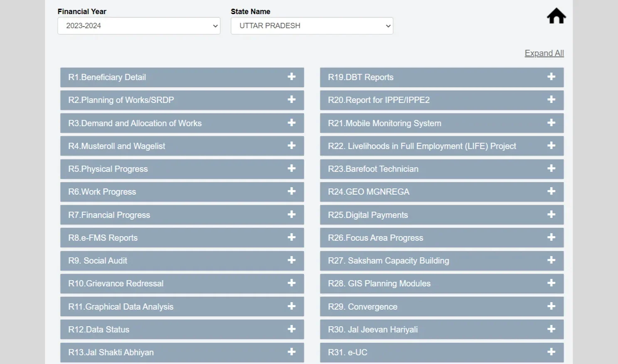Click the Expand All link
This screenshot has height=364, width=618.
pos(544,53)
